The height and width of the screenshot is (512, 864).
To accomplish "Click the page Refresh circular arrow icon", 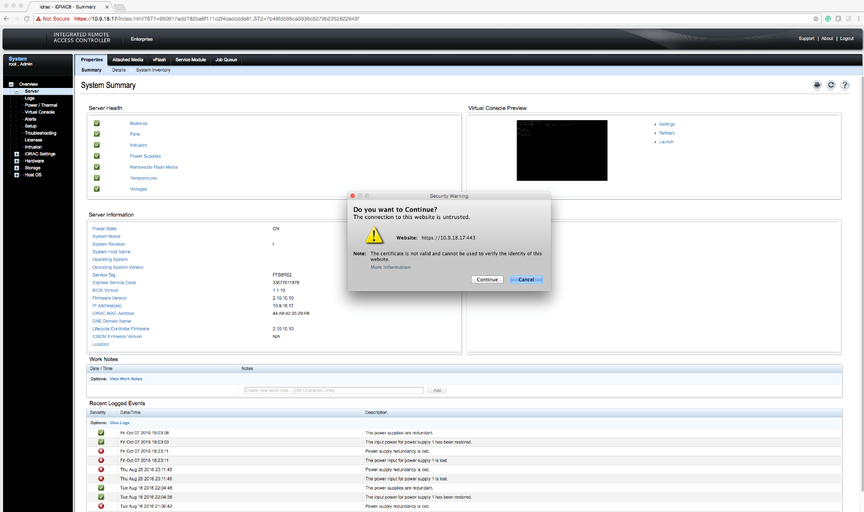I will pos(831,86).
